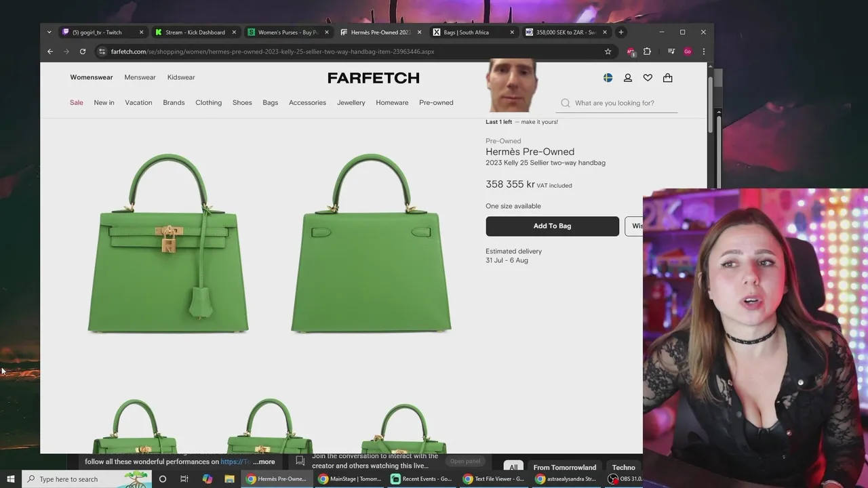Switch to the Stream - Kick Dashboard tab

[x=195, y=32]
